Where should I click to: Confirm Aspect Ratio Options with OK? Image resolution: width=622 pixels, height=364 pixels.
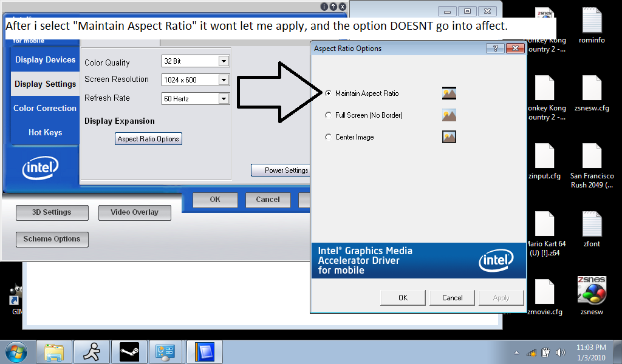point(403,298)
